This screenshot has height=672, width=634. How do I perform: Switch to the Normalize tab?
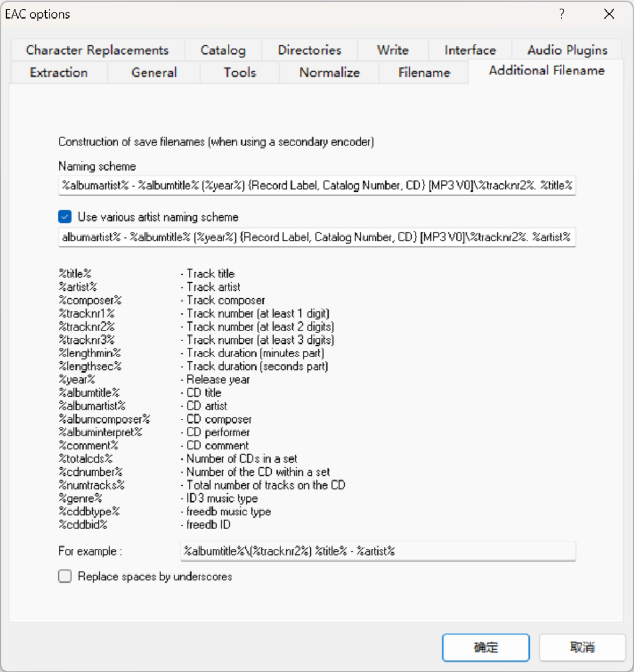coord(329,72)
